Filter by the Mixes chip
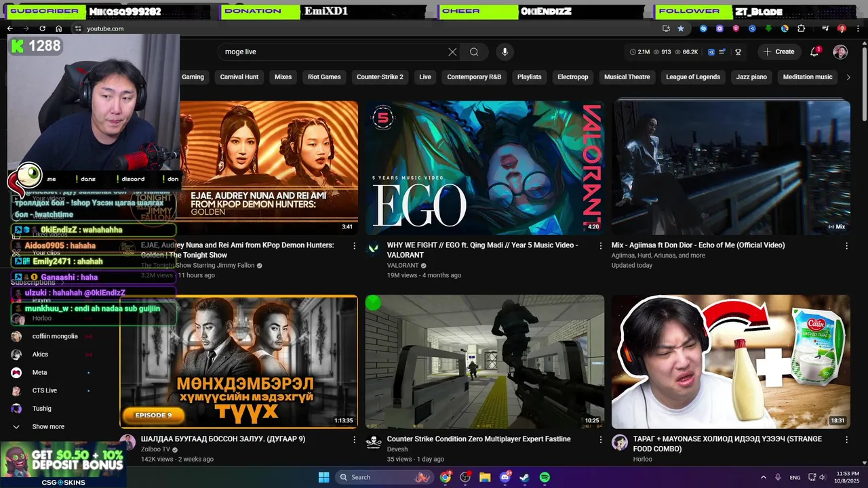 tap(283, 77)
